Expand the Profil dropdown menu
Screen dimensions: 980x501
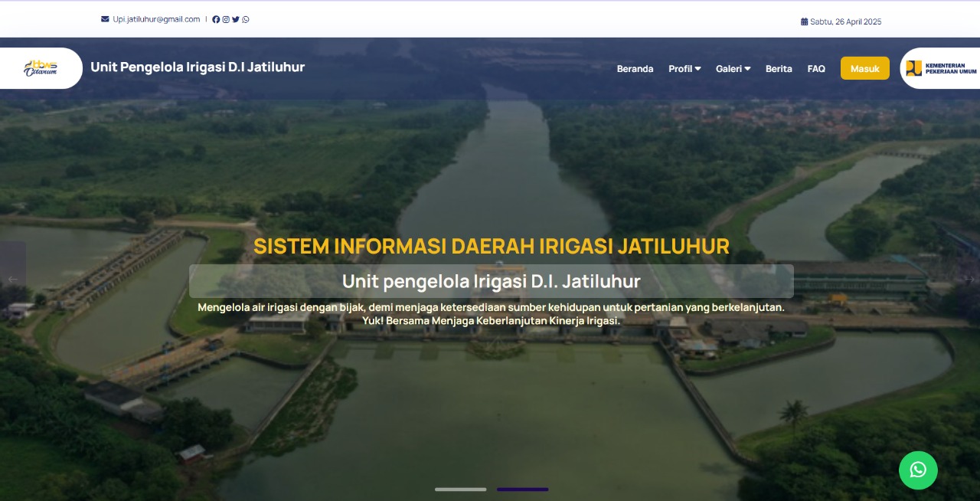(684, 68)
